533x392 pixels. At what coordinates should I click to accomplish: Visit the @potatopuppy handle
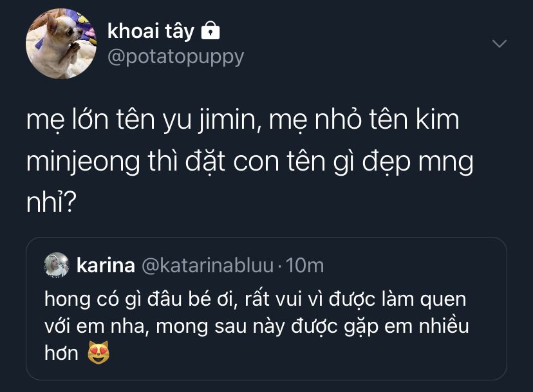point(176,57)
